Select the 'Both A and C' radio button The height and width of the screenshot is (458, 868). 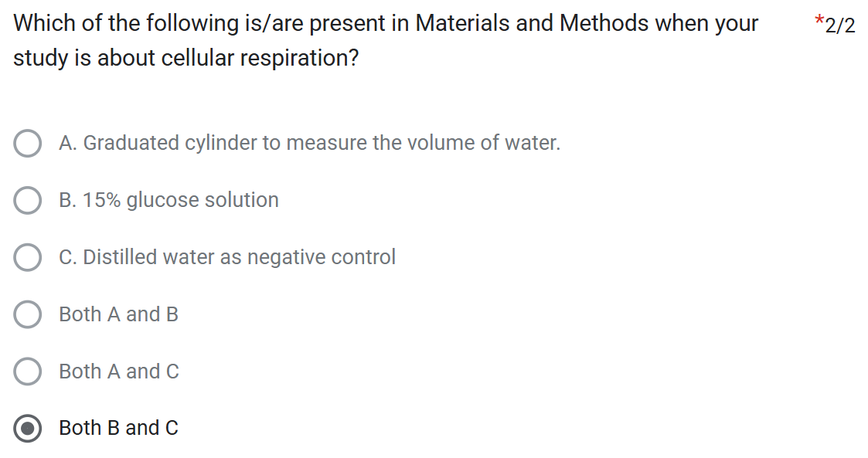click(x=28, y=371)
